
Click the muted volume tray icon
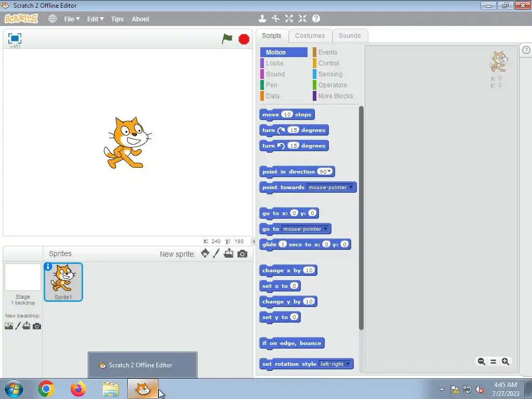(x=480, y=389)
